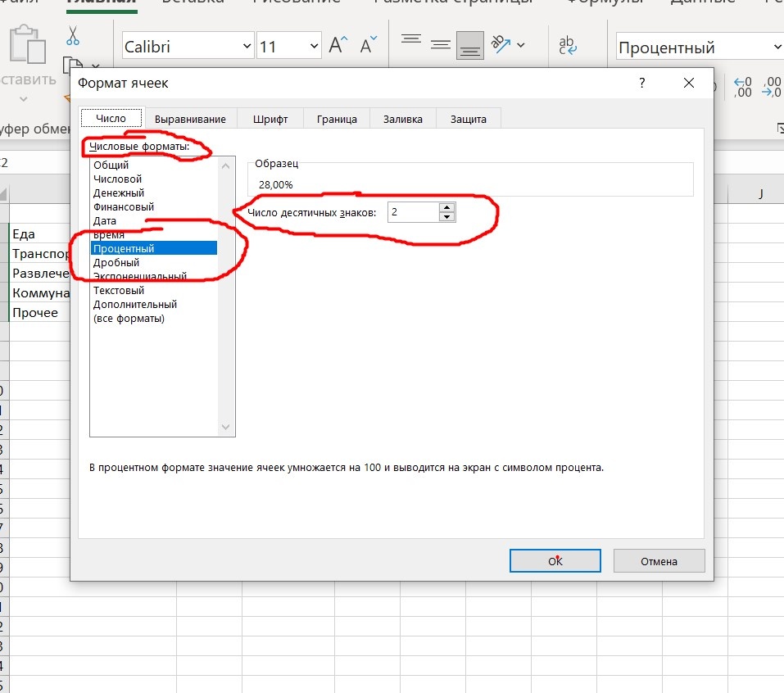Switch to the Граница tab
This screenshot has width=784, height=693.
(x=337, y=119)
